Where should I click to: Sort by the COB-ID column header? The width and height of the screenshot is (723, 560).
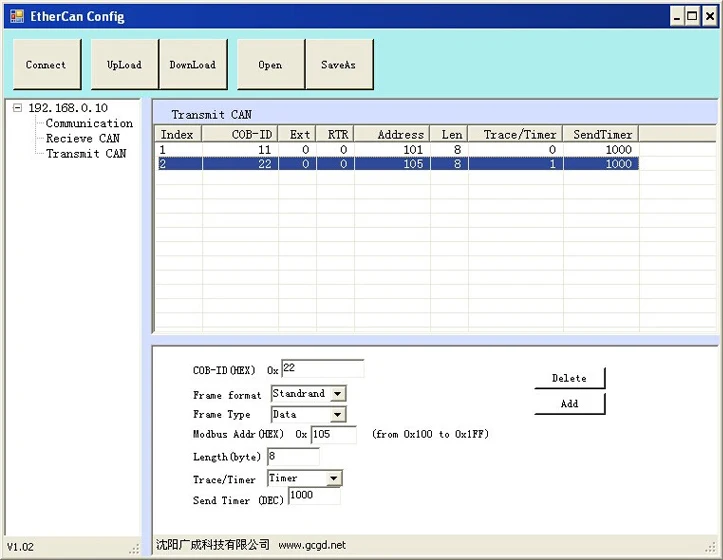pyautogui.click(x=240, y=134)
